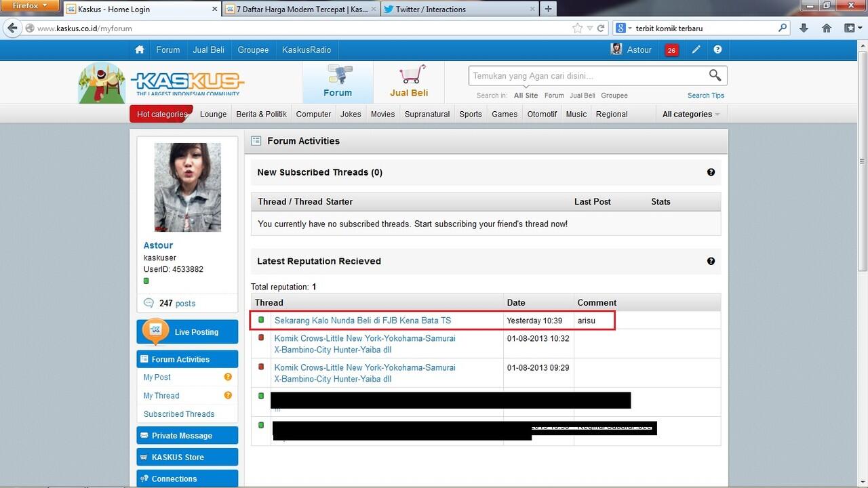Expand the All categories dropdown
The image size is (868, 488).
(691, 114)
